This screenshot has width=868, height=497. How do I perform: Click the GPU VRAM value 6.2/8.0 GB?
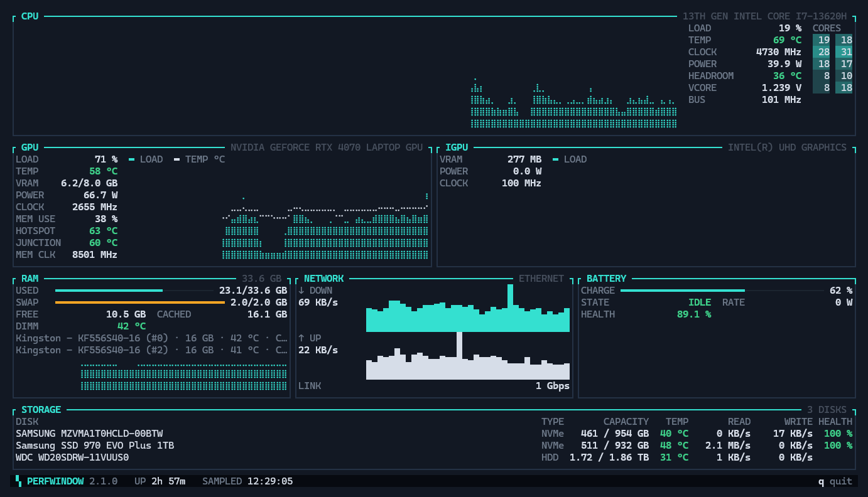coord(89,183)
